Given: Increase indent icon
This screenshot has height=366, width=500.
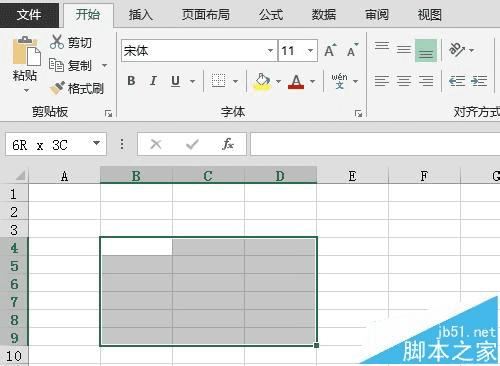Looking at the screenshot, I should [x=479, y=81].
